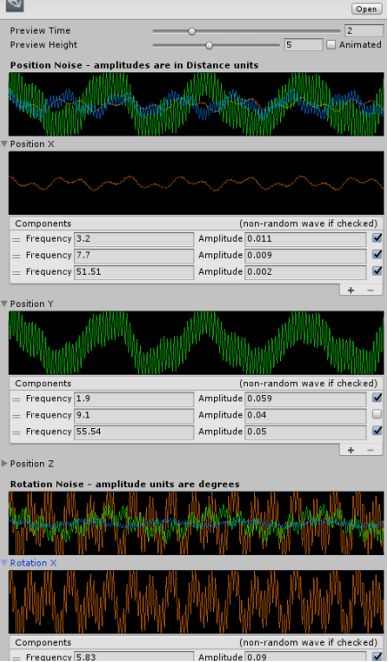Uncheck non-random wave for frequency 3.2

click(x=377, y=238)
